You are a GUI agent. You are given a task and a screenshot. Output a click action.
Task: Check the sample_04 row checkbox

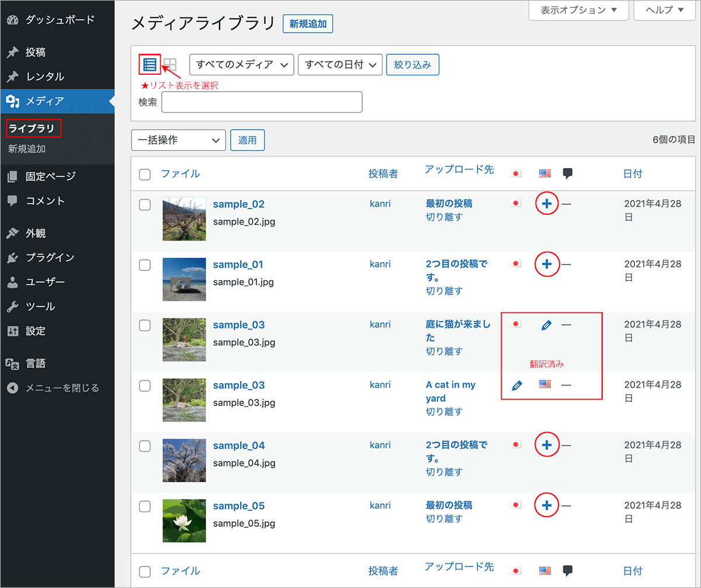point(145,446)
